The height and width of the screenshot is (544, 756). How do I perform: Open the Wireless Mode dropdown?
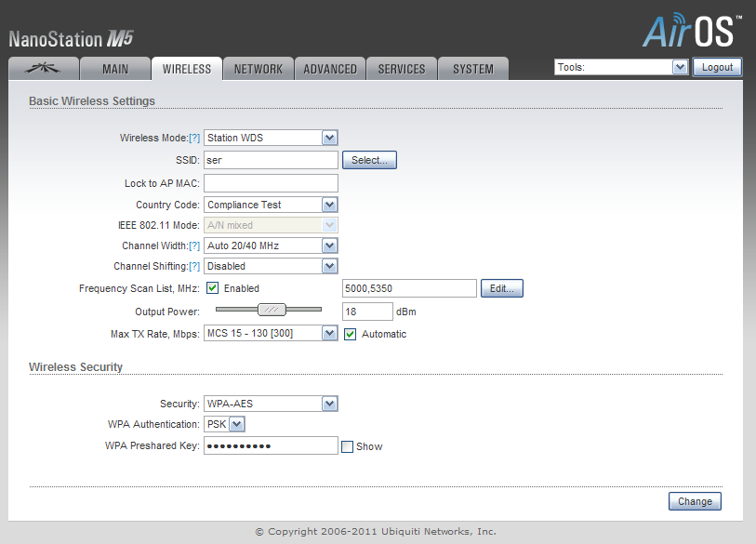tap(271, 138)
